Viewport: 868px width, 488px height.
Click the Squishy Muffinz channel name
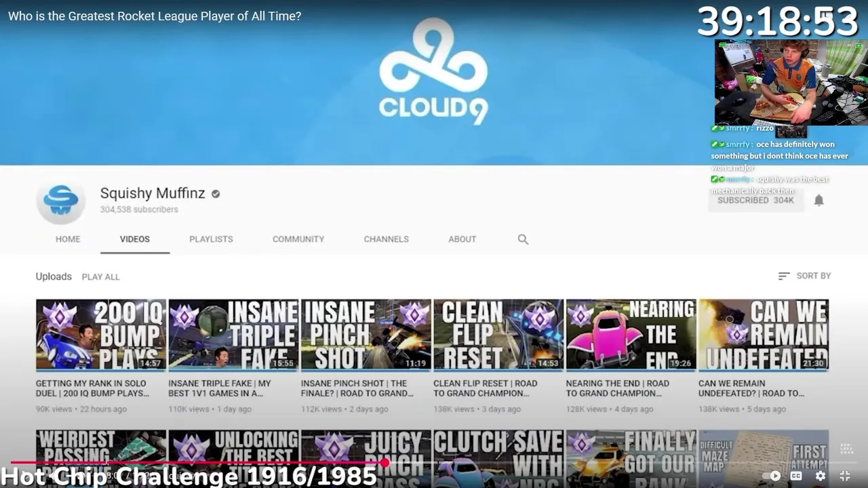pos(153,193)
